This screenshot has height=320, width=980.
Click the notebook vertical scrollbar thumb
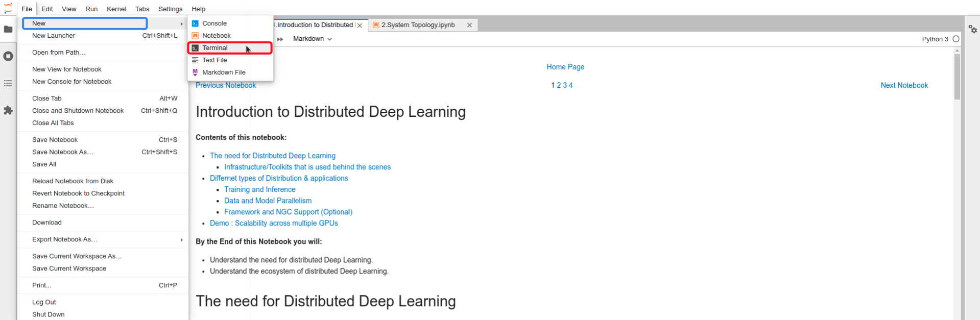tap(957, 77)
